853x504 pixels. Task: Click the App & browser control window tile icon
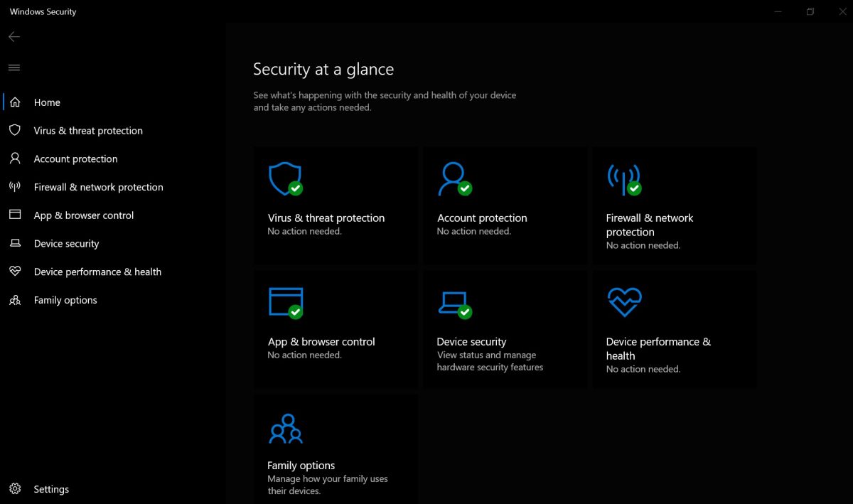click(286, 302)
